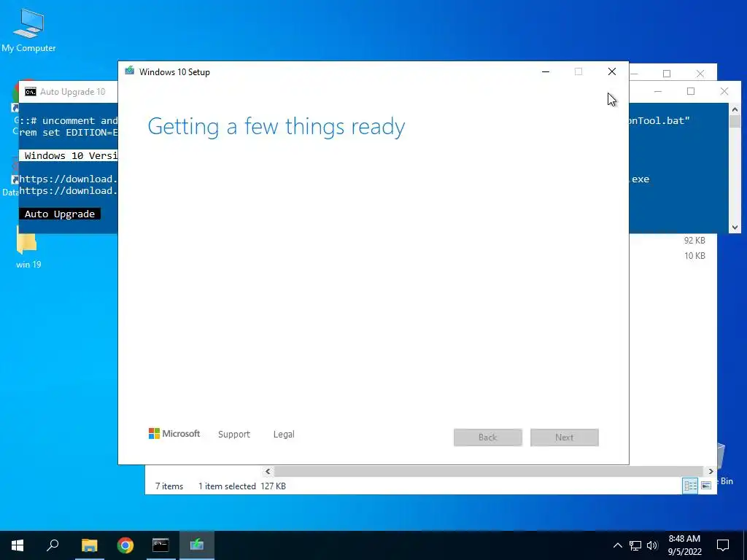Switch File Explorer to large thumbnails view
The image size is (747, 560).
click(x=706, y=486)
